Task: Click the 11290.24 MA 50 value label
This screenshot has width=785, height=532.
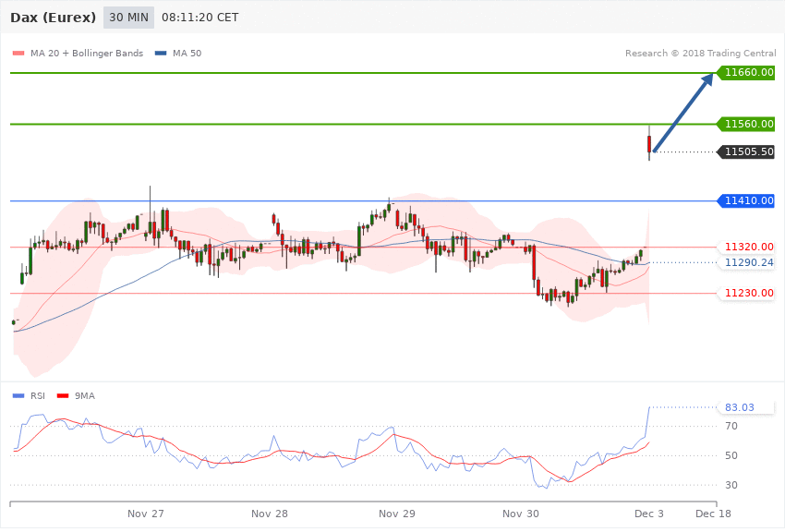Action: point(746,262)
